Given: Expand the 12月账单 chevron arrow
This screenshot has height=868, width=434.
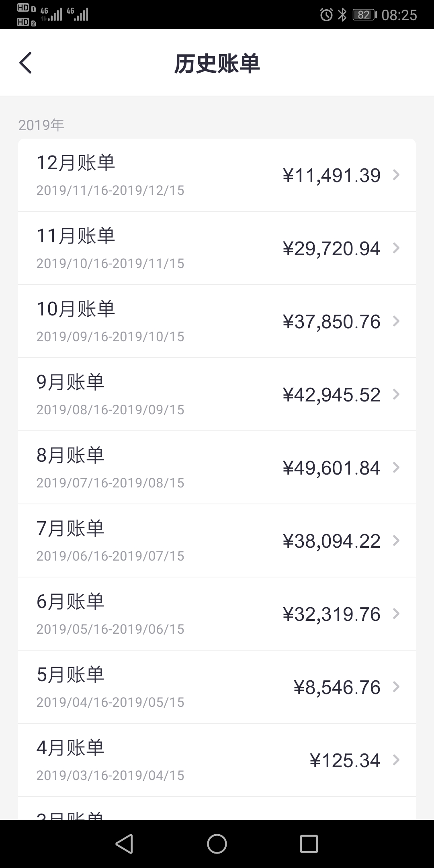Looking at the screenshot, I should pos(396,175).
